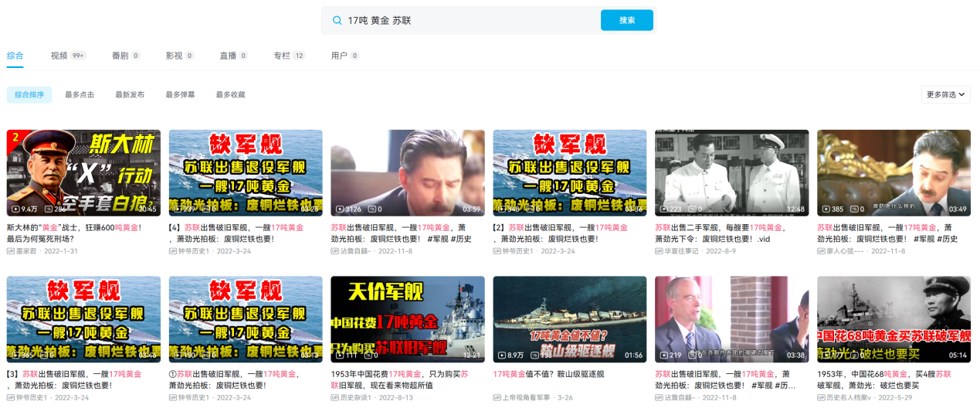Sort results by 最多弹幕
980x408 pixels.
tap(180, 94)
